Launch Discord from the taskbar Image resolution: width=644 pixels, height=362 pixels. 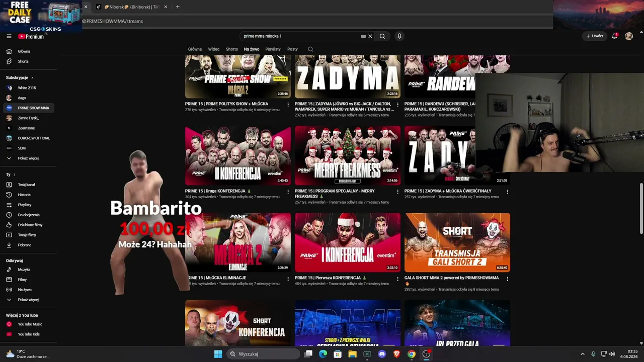point(382,354)
